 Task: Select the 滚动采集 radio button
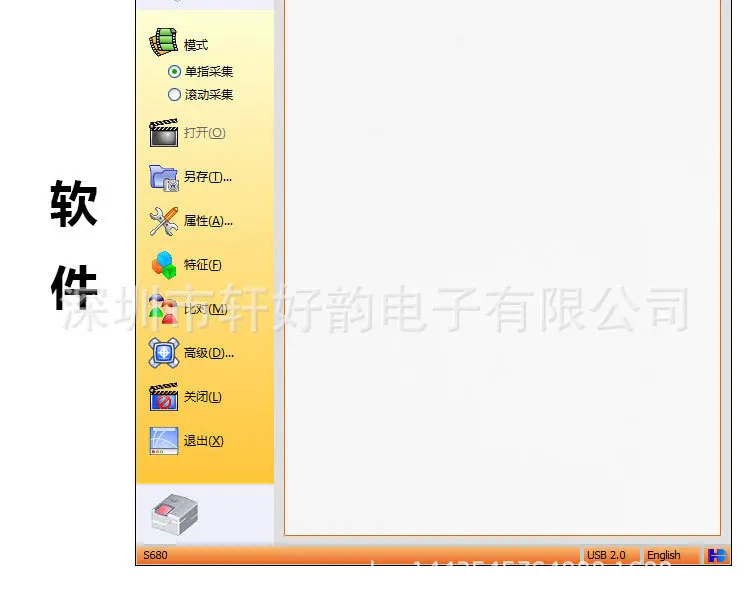(x=175, y=95)
